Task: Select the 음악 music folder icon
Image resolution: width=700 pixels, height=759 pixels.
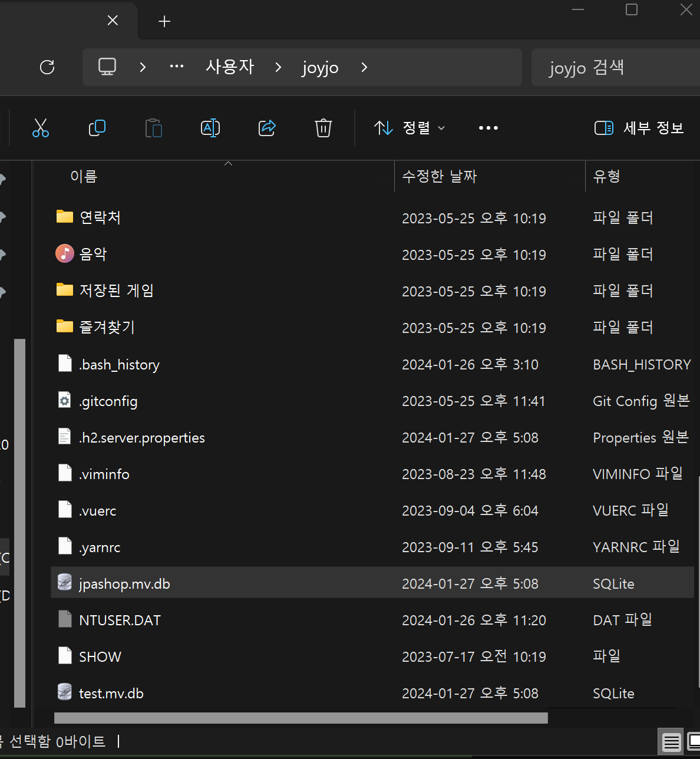Action: tap(65, 253)
